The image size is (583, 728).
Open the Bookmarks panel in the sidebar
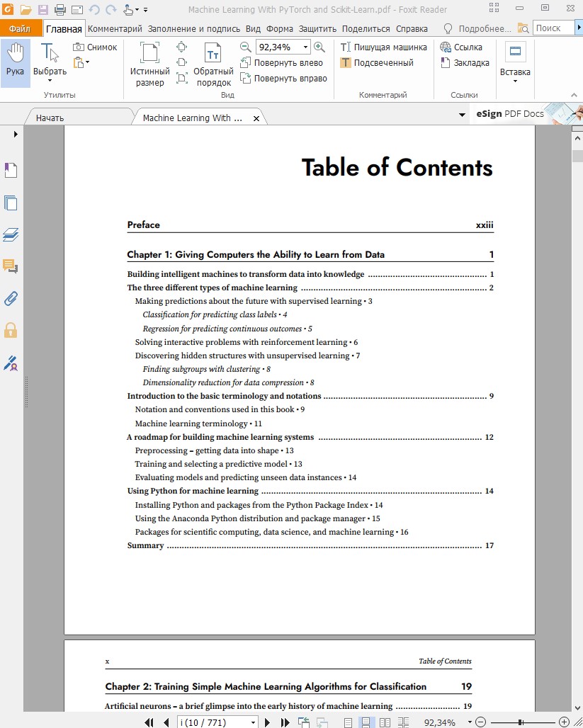tap(11, 170)
